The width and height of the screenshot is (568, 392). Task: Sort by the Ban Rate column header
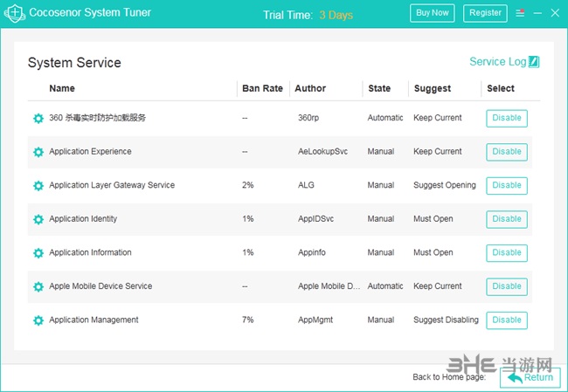click(262, 88)
